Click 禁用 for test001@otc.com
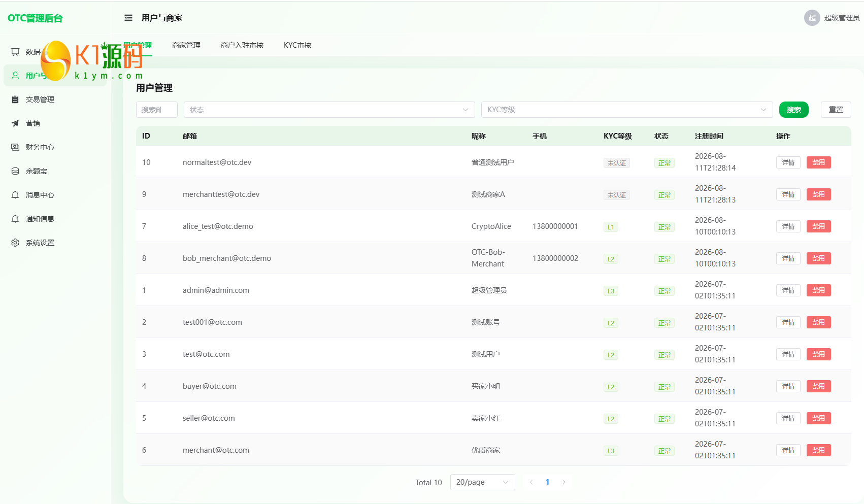 [x=819, y=322]
